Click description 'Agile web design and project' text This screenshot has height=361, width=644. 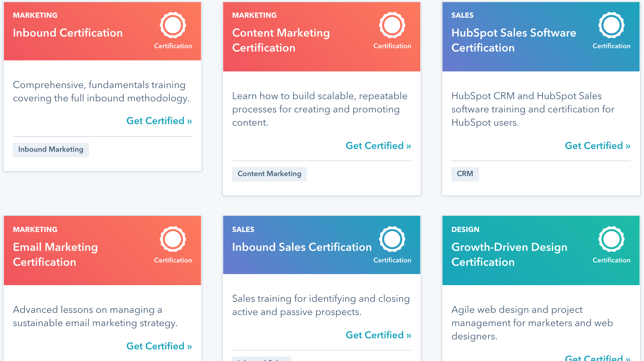(532, 323)
